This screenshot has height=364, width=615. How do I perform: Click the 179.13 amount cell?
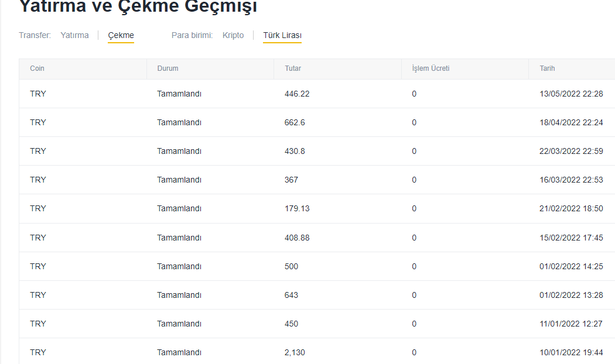coord(297,208)
